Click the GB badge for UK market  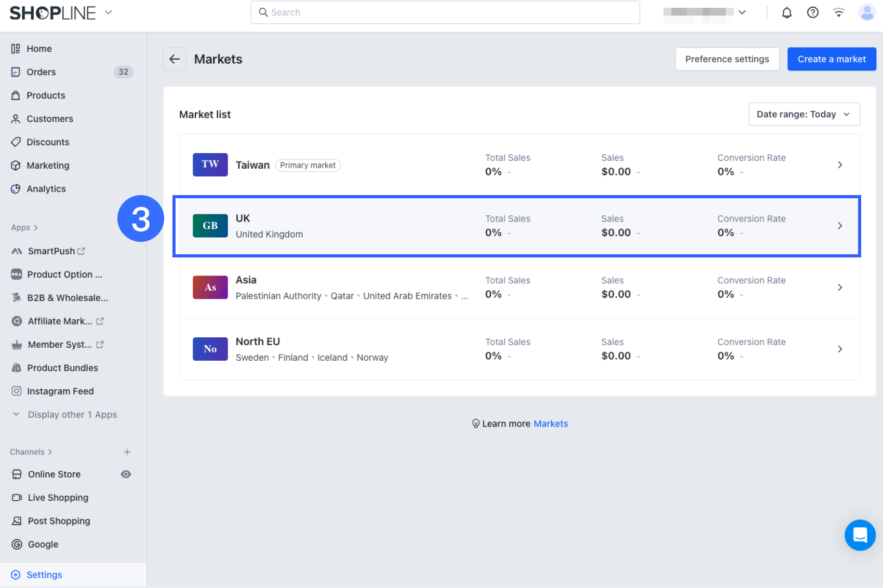[x=210, y=226]
